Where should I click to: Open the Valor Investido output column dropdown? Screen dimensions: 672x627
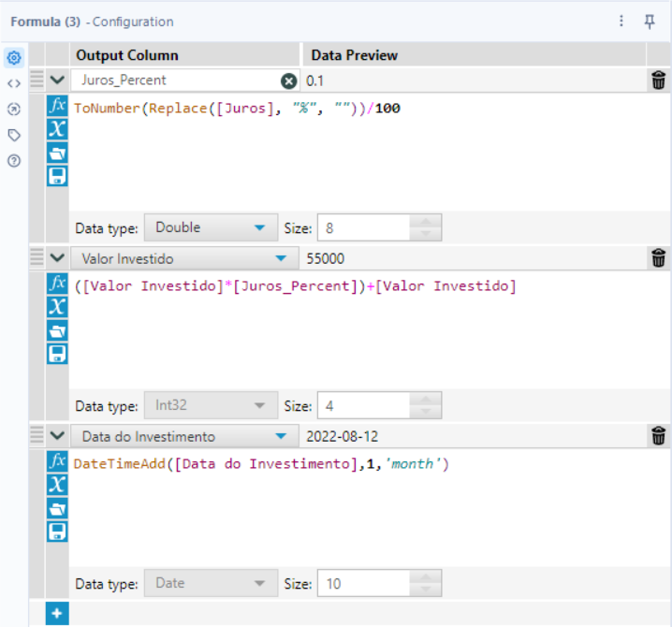184,258
